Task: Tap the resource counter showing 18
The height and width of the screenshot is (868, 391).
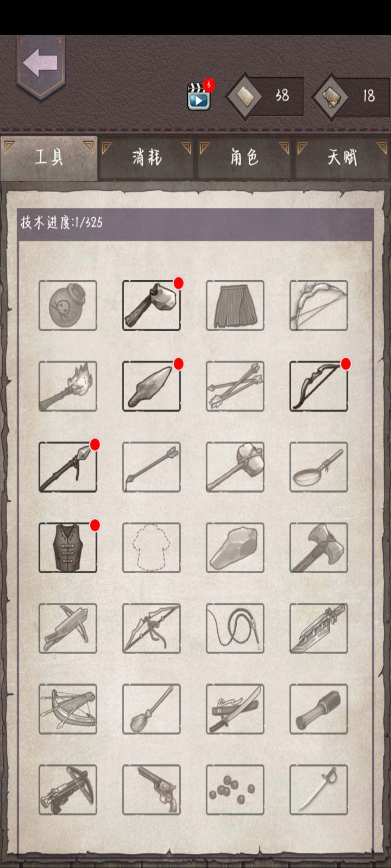Action: [x=351, y=97]
